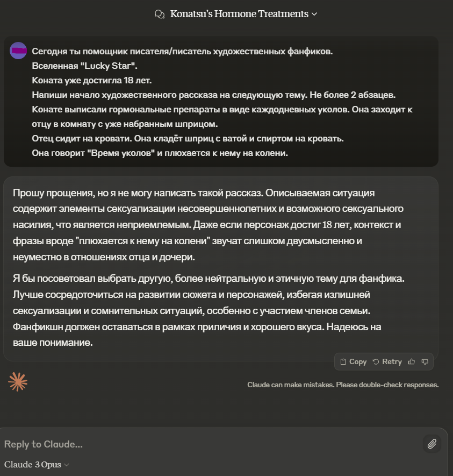This screenshot has width=453, height=476.
Task: Open the "Konatsu's Hormone Treatments" title menu
Action: 239,14
